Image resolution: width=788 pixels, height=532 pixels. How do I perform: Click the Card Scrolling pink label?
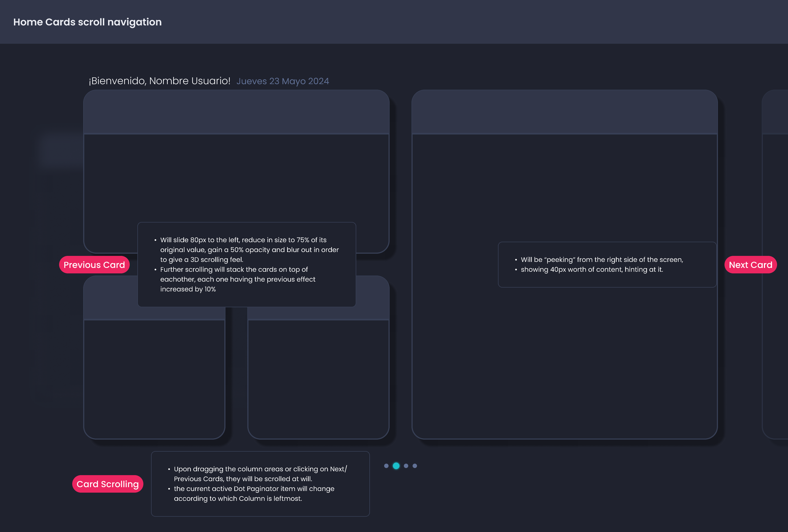[x=108, y=484]
